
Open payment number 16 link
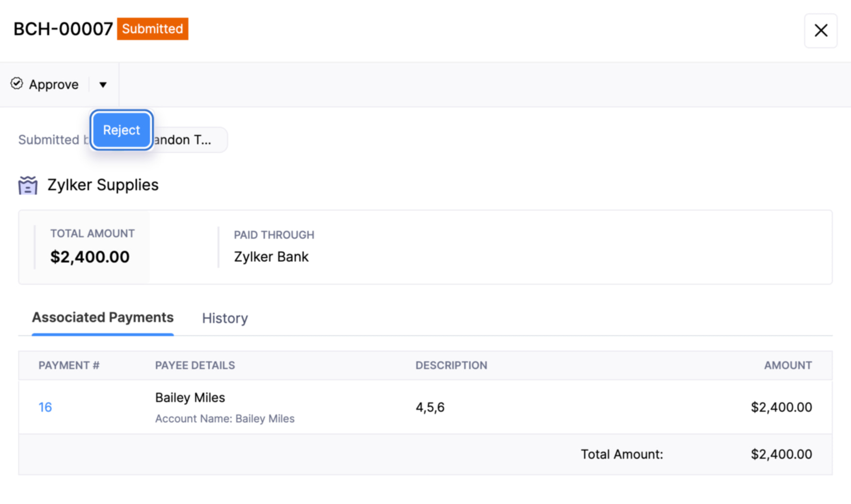45,407
